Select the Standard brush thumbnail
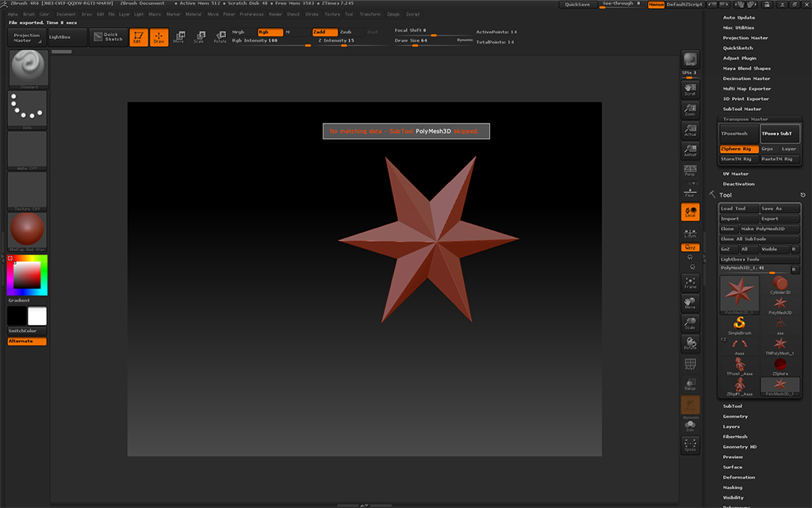The height and width of the screenshot is (508, 812). (27, 69)
